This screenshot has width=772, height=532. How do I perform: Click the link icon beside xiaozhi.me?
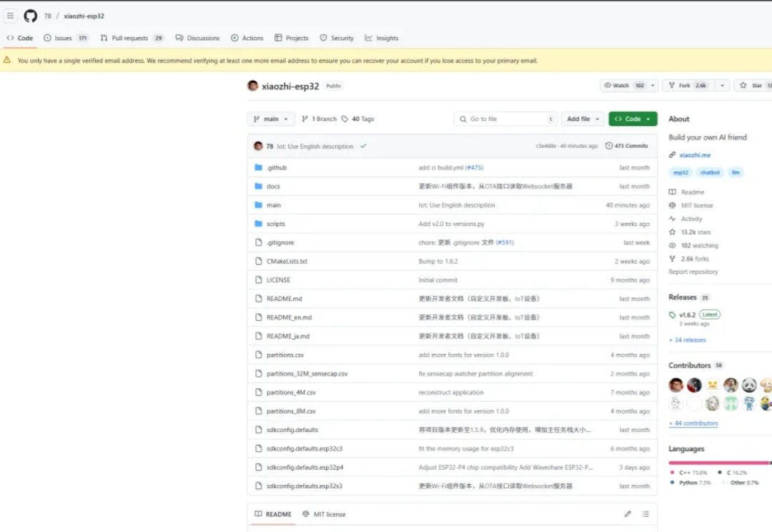click(672, 155)
